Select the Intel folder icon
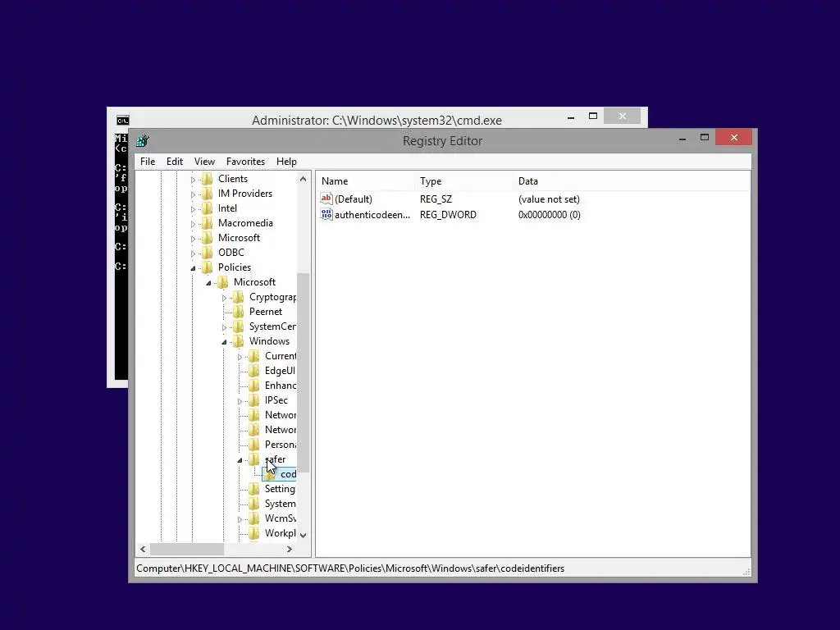The image size is (840, 630). tap(207, 208)
